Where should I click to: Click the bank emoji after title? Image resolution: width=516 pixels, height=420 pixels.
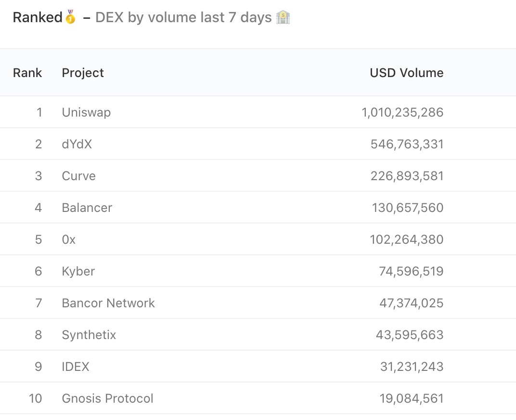(283, 17)
